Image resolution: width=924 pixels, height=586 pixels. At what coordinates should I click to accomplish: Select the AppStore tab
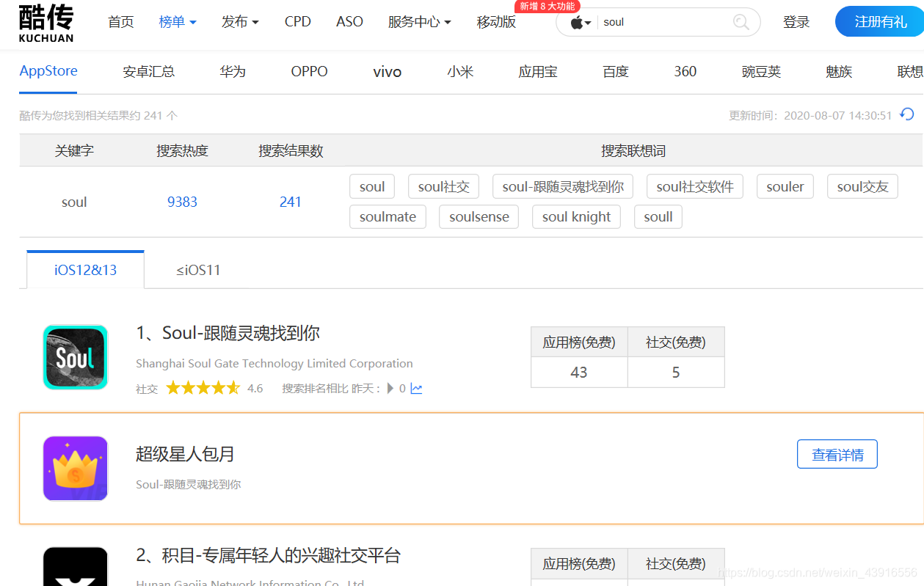[48, 71]
